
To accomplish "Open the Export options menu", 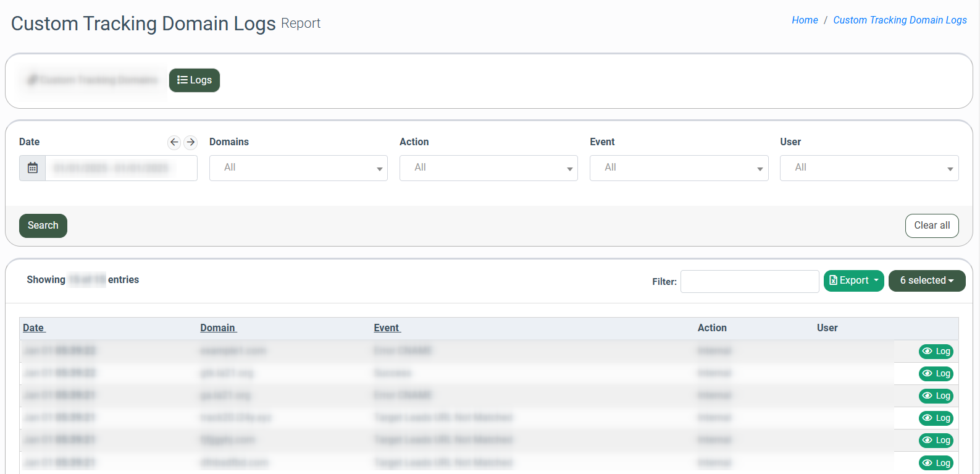I will [853, 281].
